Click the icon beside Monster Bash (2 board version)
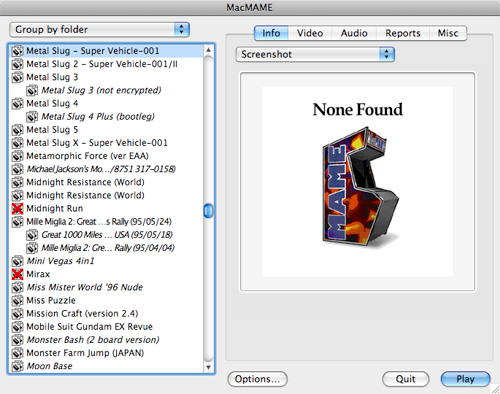Image resolution: width=500 pixels, height=394 pixels. pyautogui.click(x=17, y=340)
